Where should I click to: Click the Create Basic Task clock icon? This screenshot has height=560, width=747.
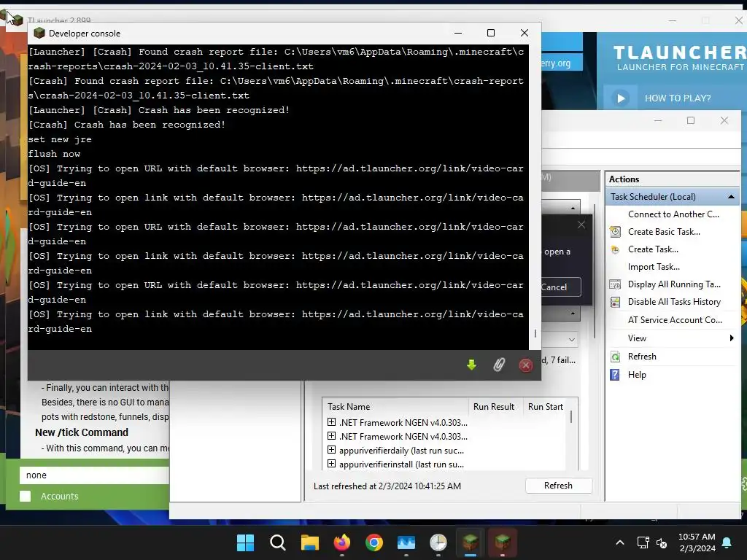[615, 232]
